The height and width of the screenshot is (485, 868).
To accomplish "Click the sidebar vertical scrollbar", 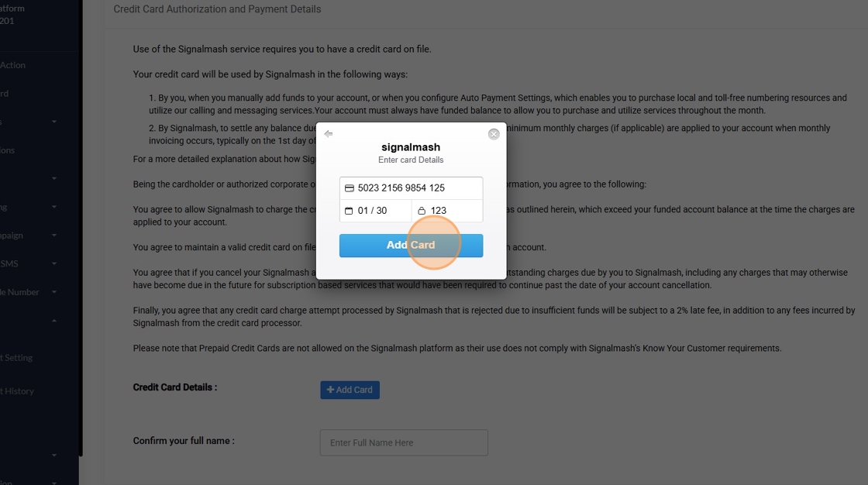I will pyautogui.click(x=81, y=228).
